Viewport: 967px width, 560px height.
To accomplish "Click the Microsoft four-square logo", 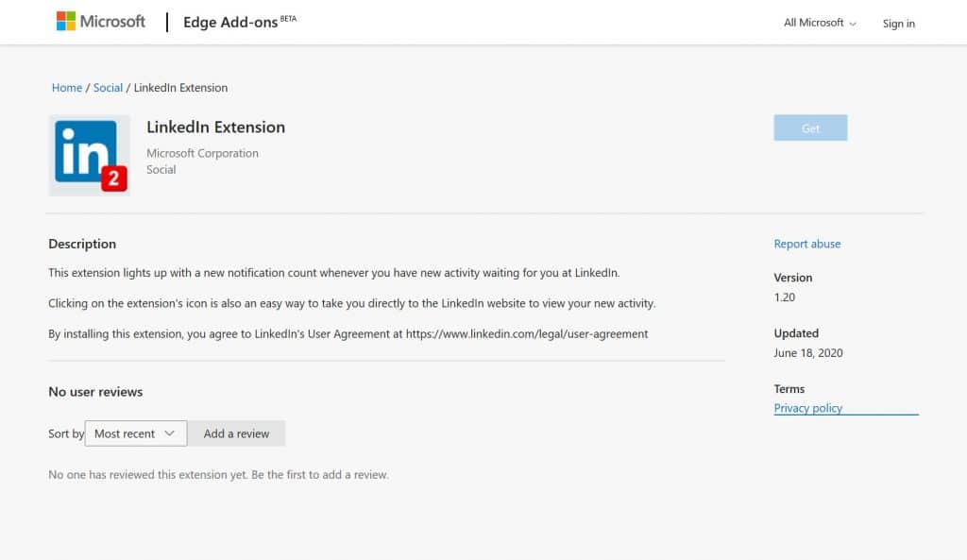I will pyautogui.click(x=66, y=22).
